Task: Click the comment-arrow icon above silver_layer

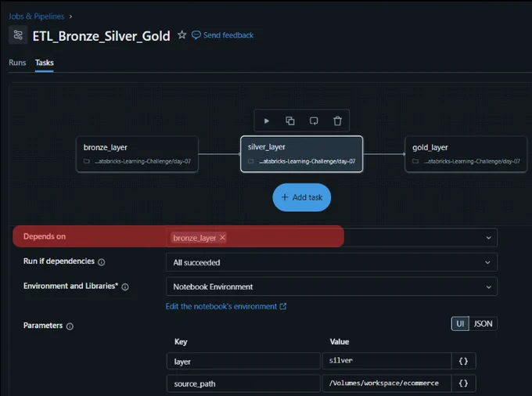Action: tap(314, 121)
